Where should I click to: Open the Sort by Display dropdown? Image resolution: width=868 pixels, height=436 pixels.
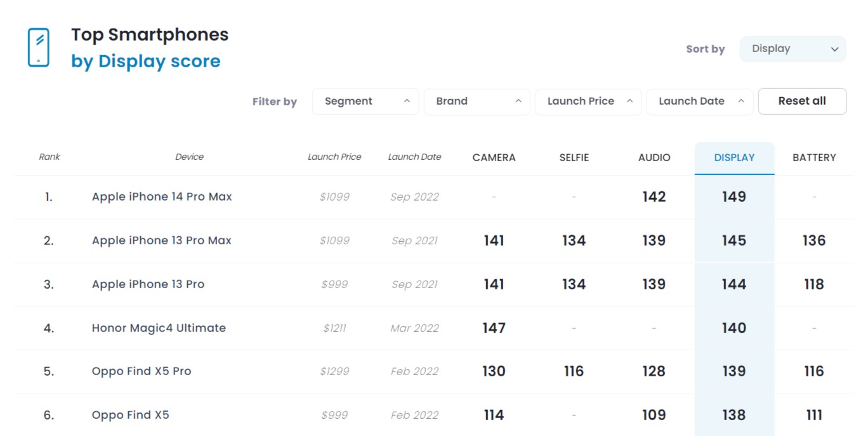click(x=792, y=49)
